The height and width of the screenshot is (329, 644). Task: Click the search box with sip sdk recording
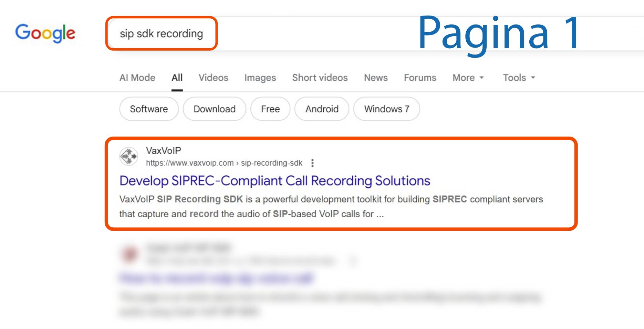coord(161,34)
